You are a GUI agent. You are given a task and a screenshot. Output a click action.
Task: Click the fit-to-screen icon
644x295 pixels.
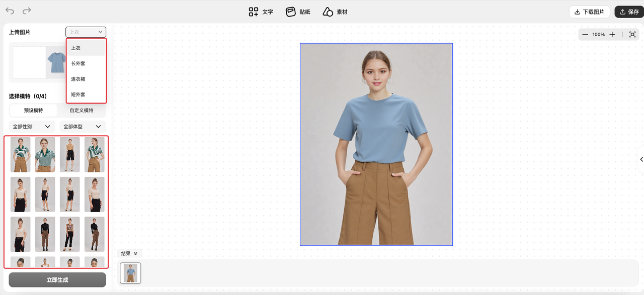pyautogui.click(x=632, y=35)
